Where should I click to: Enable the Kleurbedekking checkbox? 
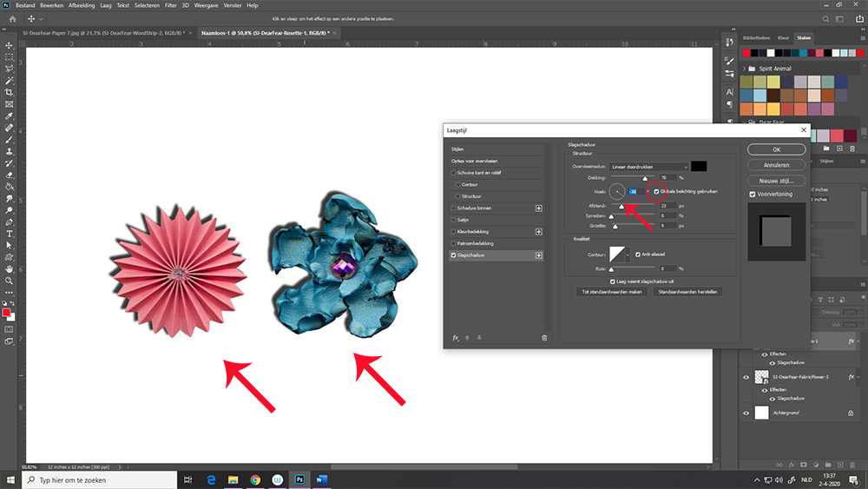pyautogui.click(x=453, y=232)
